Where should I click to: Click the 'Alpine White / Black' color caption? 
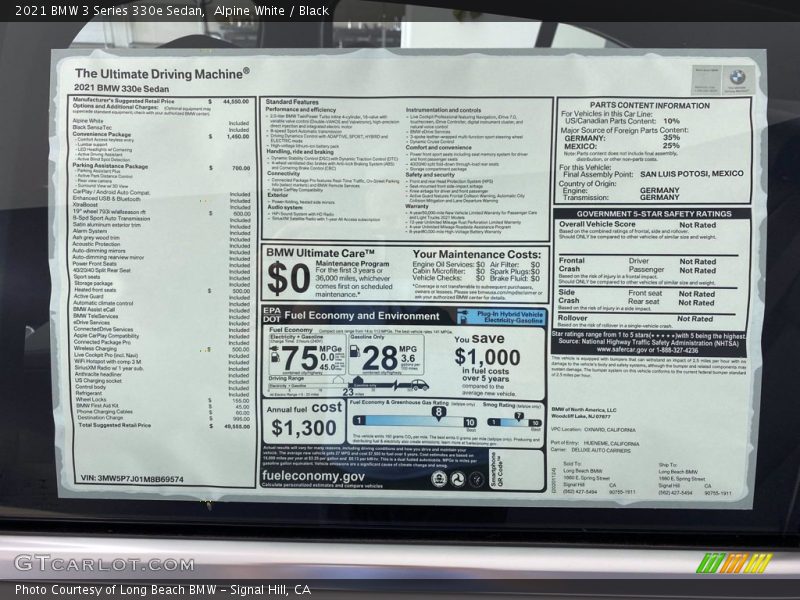pyautogui.click(x=271, y=10)
